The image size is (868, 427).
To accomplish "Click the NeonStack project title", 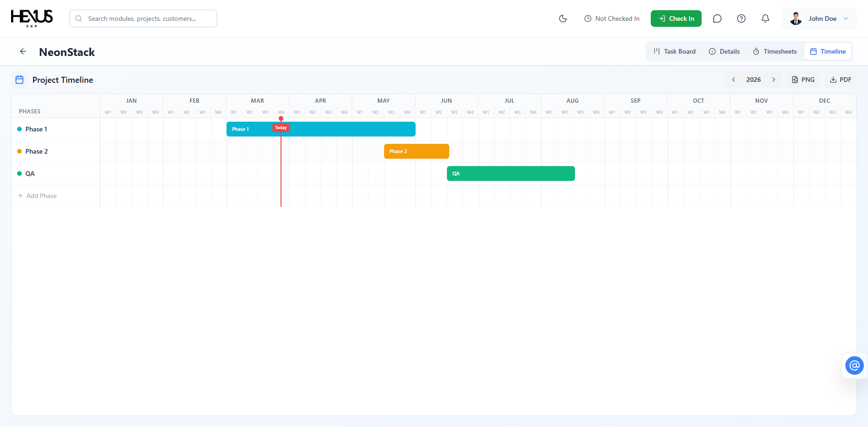I will (x=67, y=52).
